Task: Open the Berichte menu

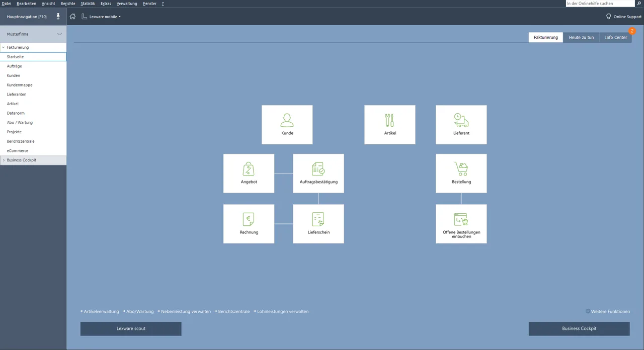Action: (68, 4)
